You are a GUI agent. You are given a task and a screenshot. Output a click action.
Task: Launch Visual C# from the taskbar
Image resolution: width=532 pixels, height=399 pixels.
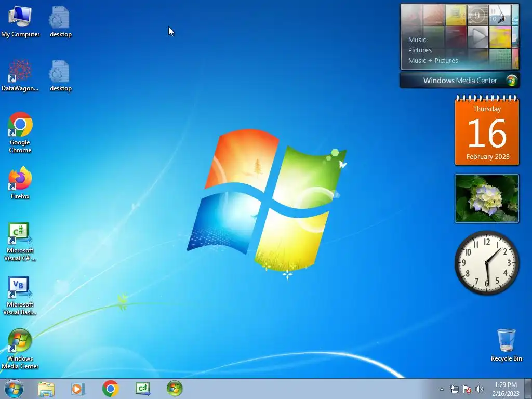pos(142,389)
